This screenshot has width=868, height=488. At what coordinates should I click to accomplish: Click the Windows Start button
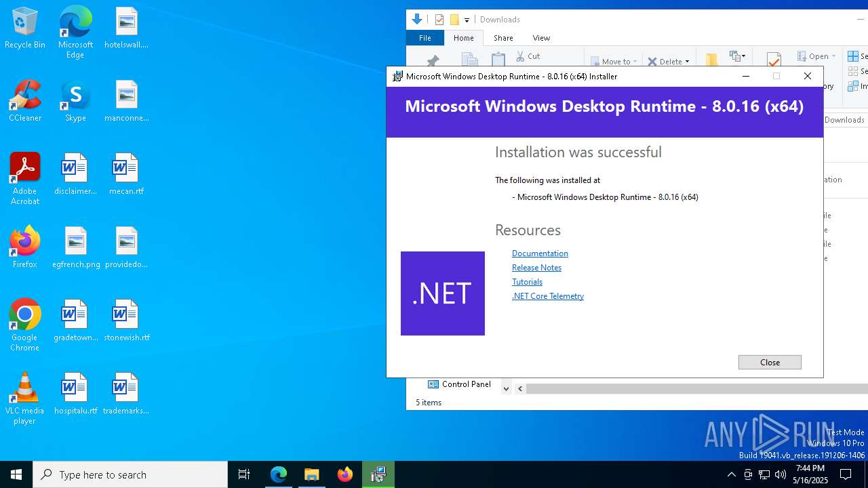[16, 474]
